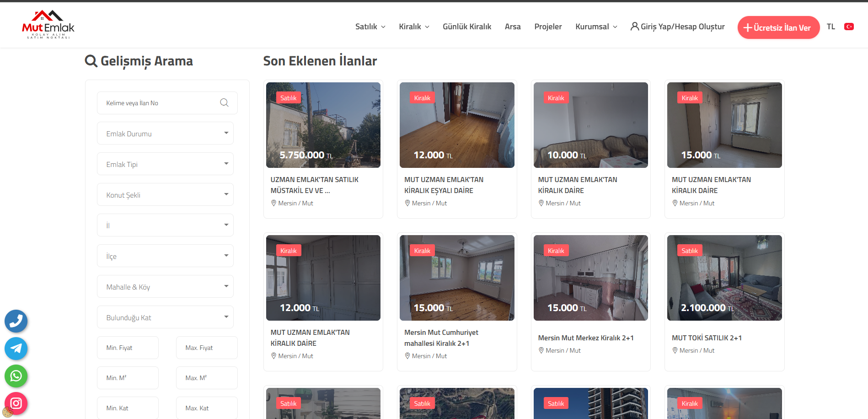Open MUT TOKİ SATILIK 2+1 listing title
868x419 pixels.
point(707,338)
